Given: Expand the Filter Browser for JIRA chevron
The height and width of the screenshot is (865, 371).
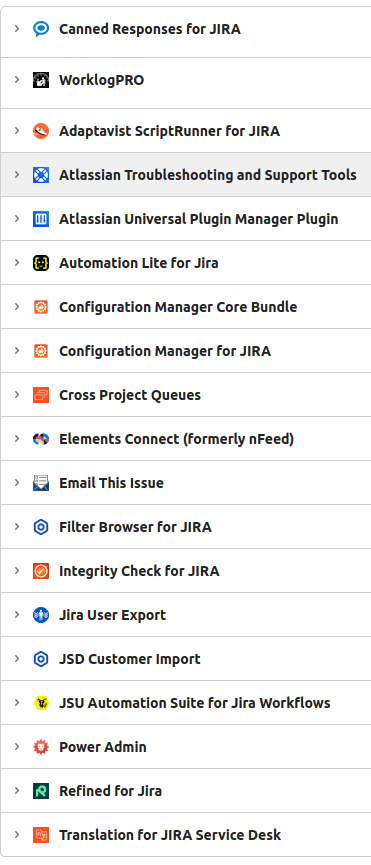Looking at the screenshot, I should (x=17, y=526).
